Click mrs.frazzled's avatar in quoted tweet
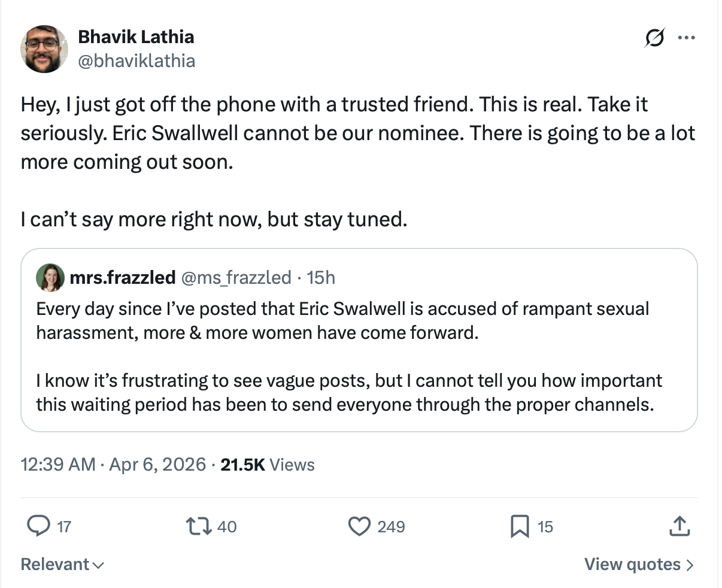 point(50,278)
